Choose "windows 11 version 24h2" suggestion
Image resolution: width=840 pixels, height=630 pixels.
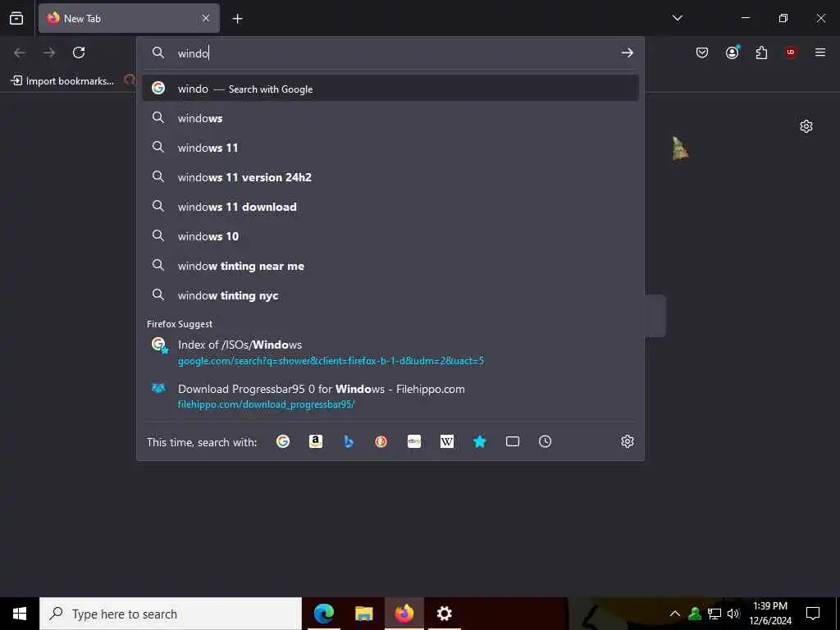(x=390, y=177)
